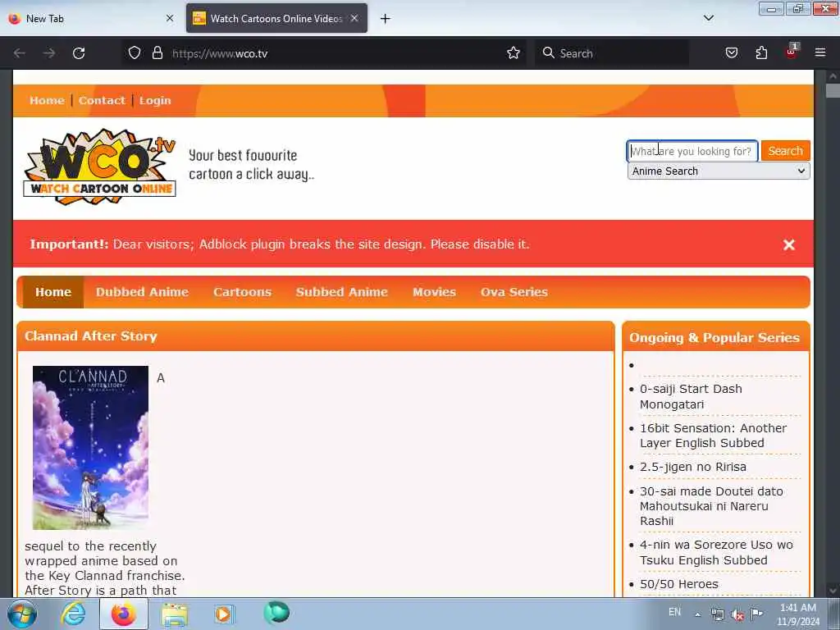Image resolution: width=840 pixels, height=630 pixels.
Task: Reload the wco.tv page
Action: (x=79, y=53)
